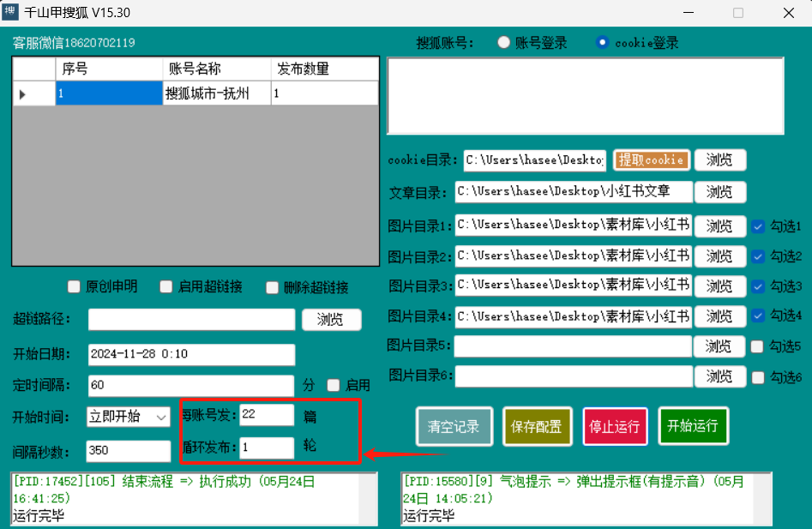Tick the 删除超链接 checkbox

point(273,288)
